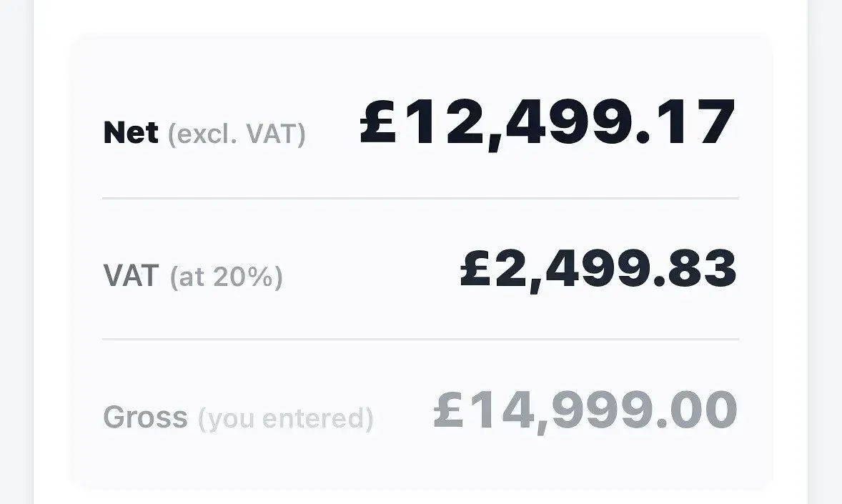Select the "(excl. VAT)" note

(237, 134)
